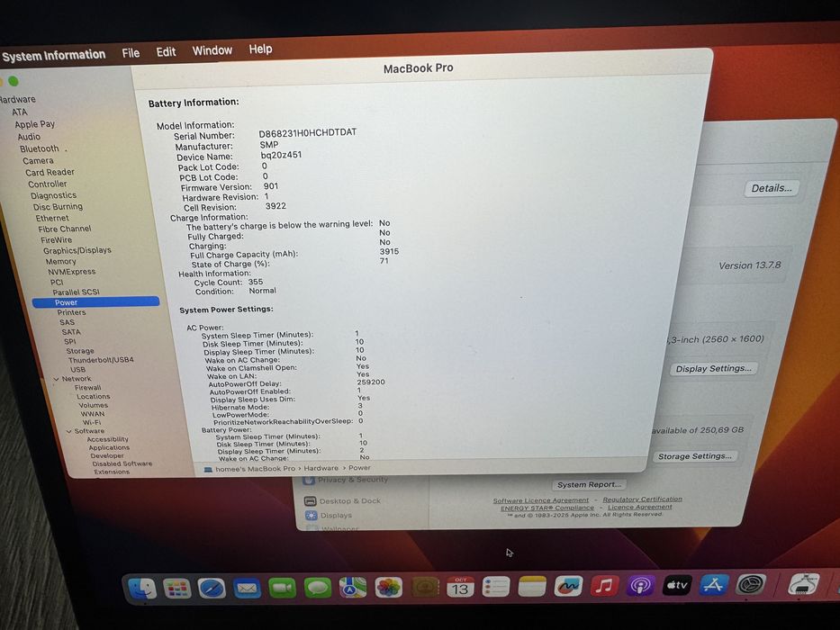Open Messages from the Dock
Screen dimensions: 840x630
pyautogui.click(x=318, y=588)
